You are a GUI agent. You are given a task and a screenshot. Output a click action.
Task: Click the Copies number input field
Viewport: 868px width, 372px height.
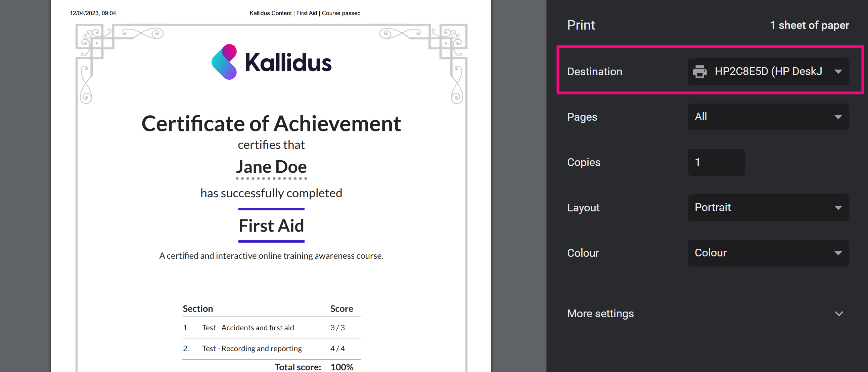pyautogui.click(x=716, y=162)
